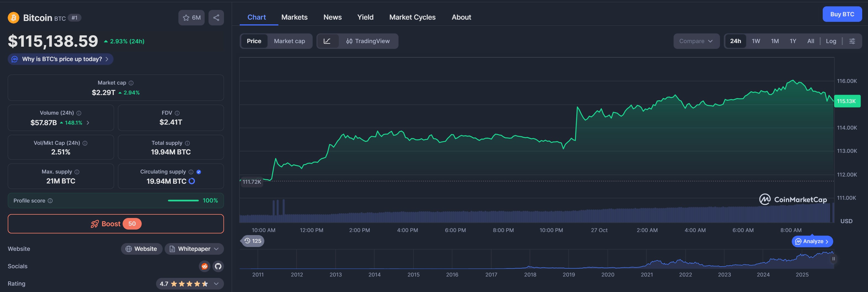Switch chart to Market cap view
This screenshot has height=292, width=868.
coord(289,41)
